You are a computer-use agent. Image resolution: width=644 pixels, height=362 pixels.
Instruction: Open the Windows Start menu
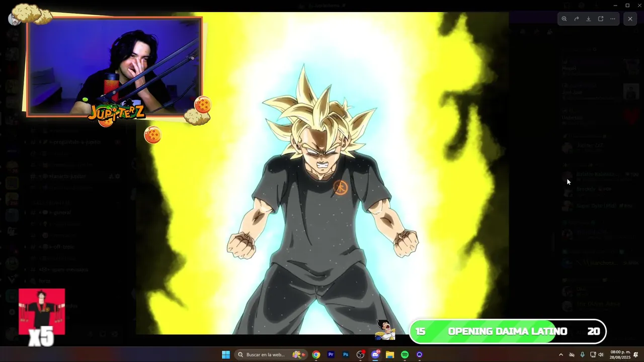pos(226,354)
